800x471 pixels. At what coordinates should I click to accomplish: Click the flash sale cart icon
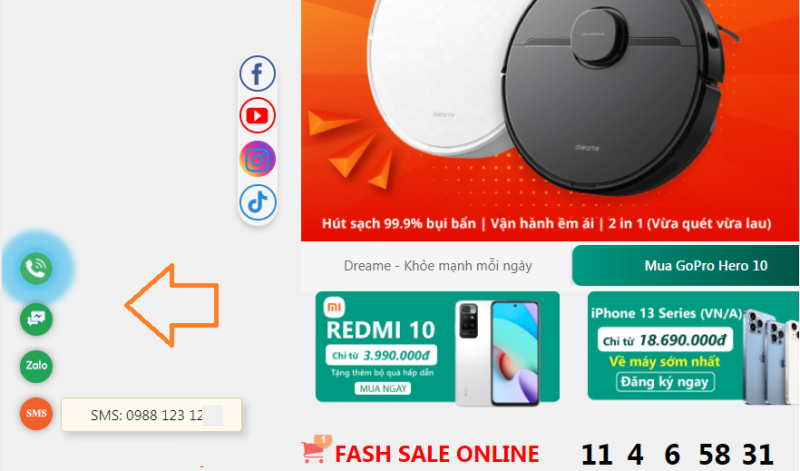[315, 450]
